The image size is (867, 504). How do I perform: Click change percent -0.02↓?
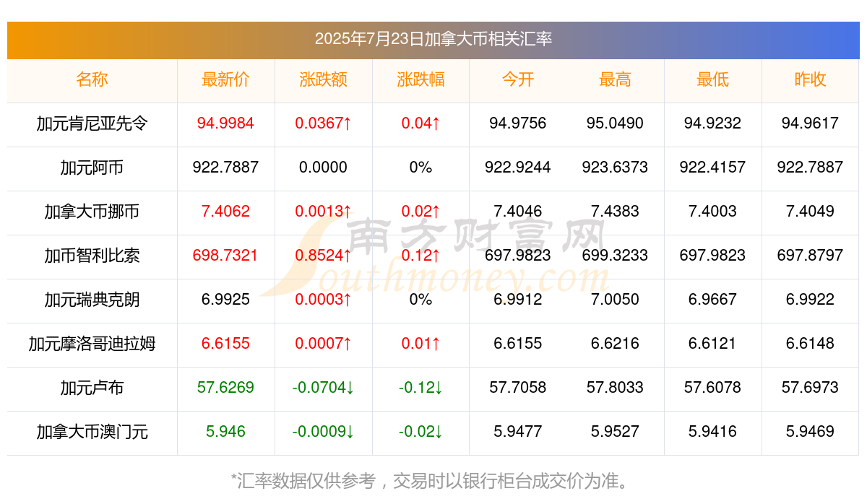tap(420, 432)
